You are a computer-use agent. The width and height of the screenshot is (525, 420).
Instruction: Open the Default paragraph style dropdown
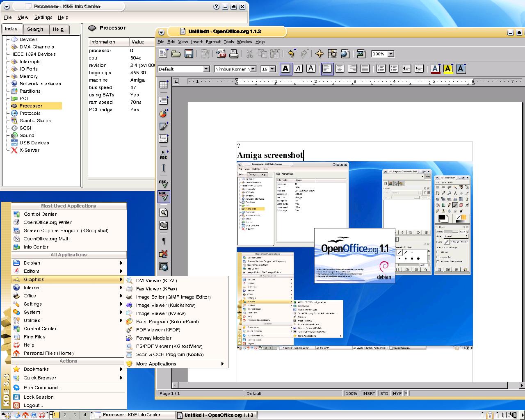tap(206, 69)
